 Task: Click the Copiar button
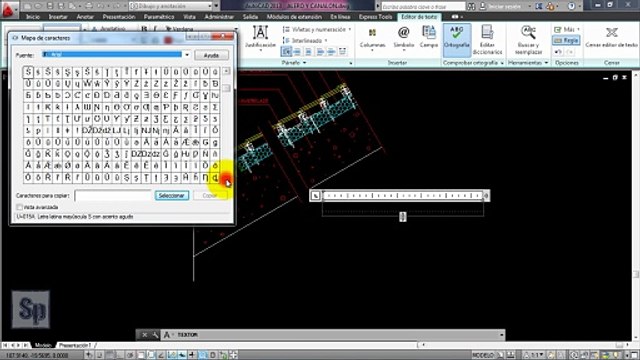click(x=210, y=196)
